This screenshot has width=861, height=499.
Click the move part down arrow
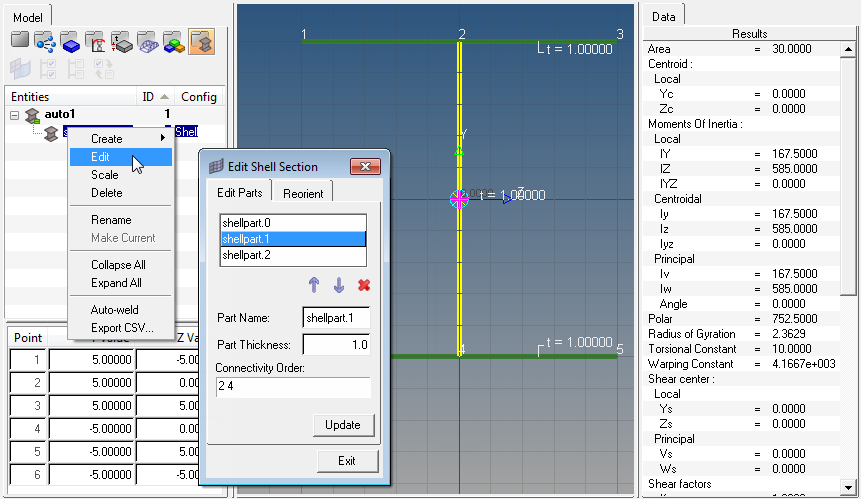click(x=339, y=285)
